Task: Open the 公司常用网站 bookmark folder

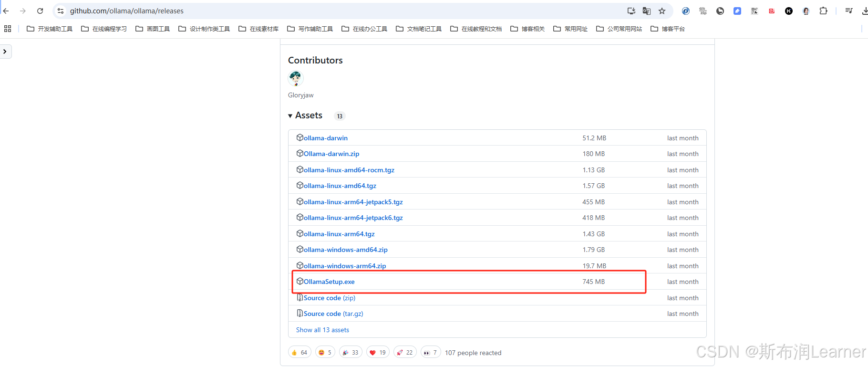Action: (619, 29)
